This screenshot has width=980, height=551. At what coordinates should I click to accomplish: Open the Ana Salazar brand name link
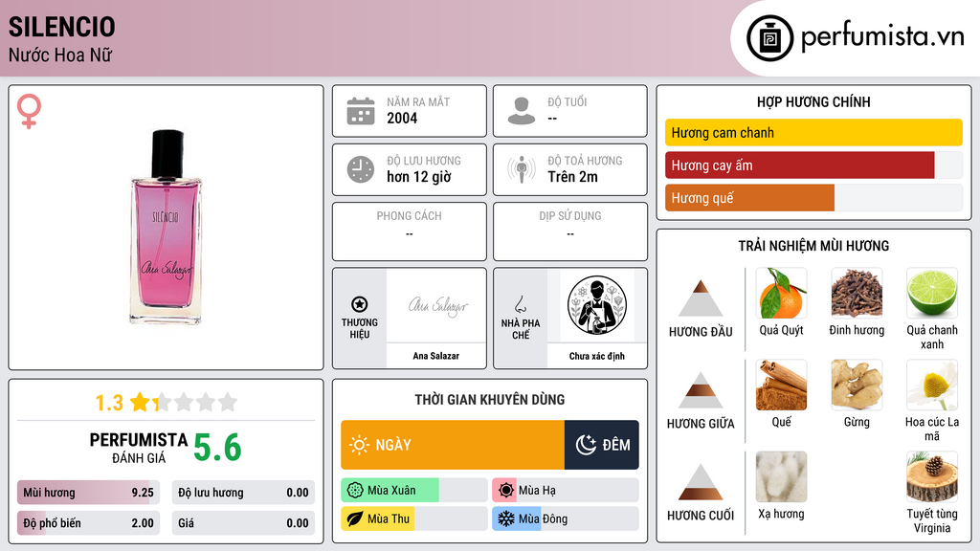(x=436, y=356)
